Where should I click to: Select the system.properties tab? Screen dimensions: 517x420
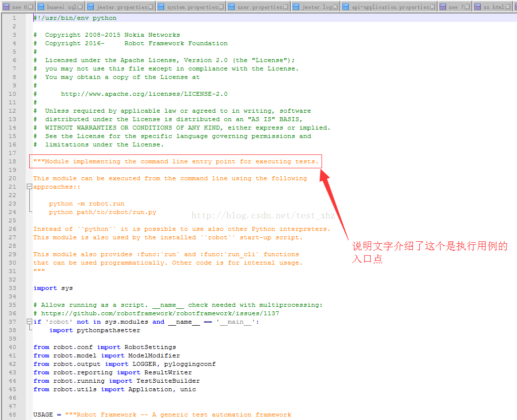coord(191,7)
